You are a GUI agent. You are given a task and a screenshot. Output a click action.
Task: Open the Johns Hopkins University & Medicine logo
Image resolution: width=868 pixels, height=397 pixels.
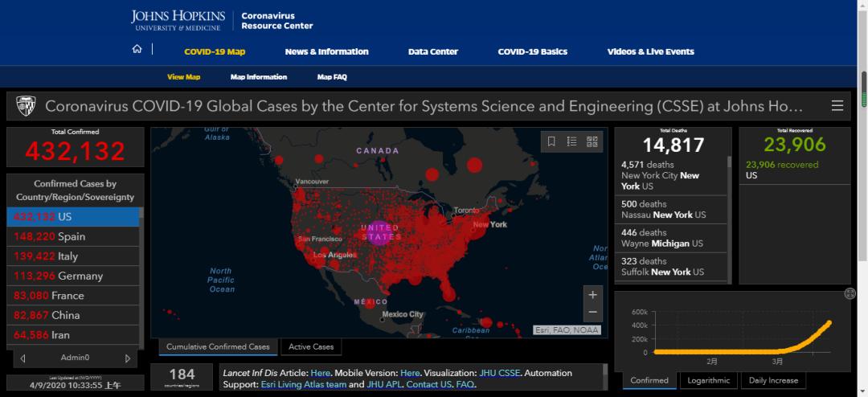pyautogui.click(x=178, y=20)
